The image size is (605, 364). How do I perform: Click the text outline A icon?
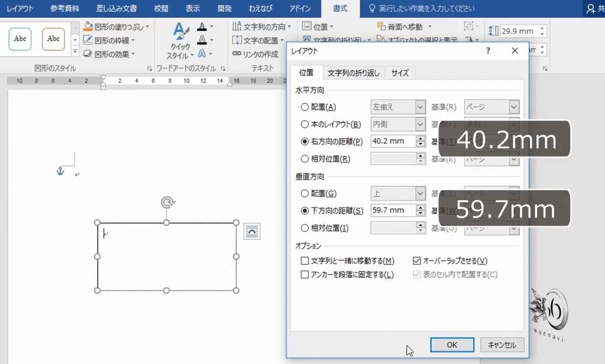202,40
